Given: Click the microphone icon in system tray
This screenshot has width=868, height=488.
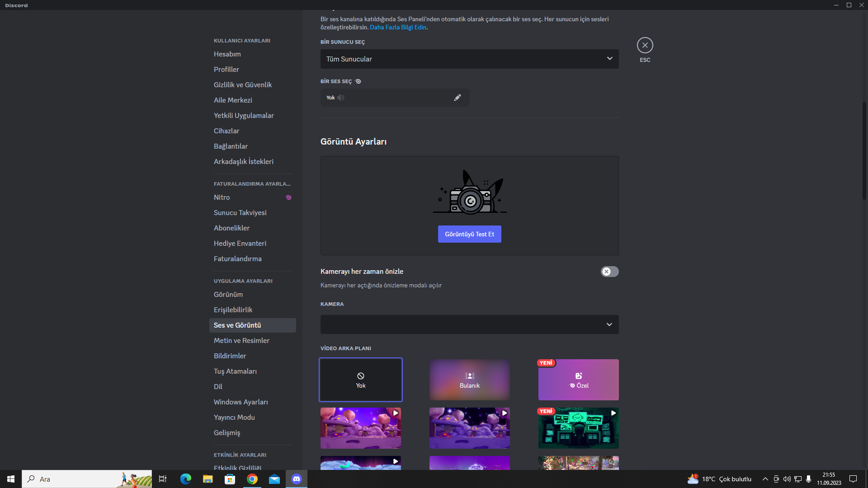Looking at the screenshot, I should (x=808, y=479).
